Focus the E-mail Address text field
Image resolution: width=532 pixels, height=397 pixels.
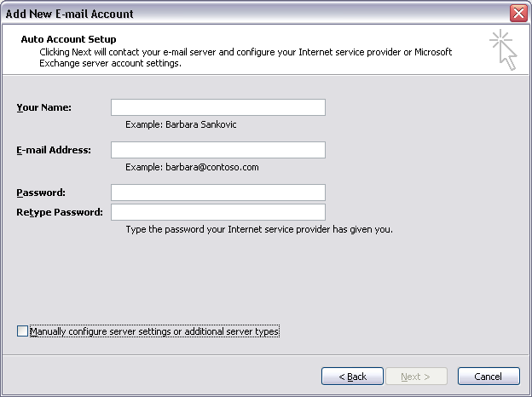(218, 150)
